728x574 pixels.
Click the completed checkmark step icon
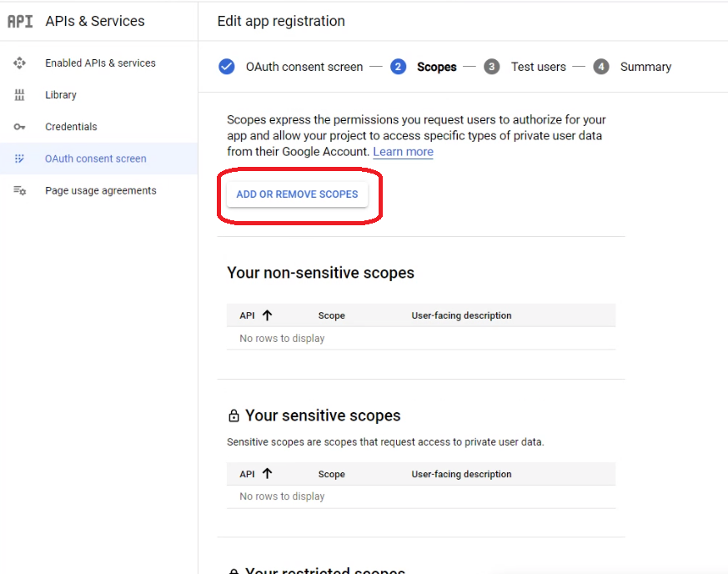coord(227,67)
